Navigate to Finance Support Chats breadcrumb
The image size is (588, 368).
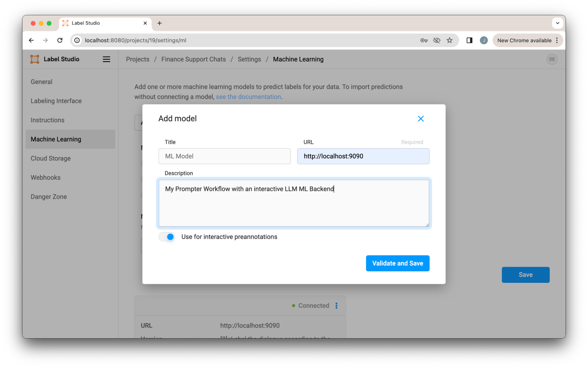[193, 59]
